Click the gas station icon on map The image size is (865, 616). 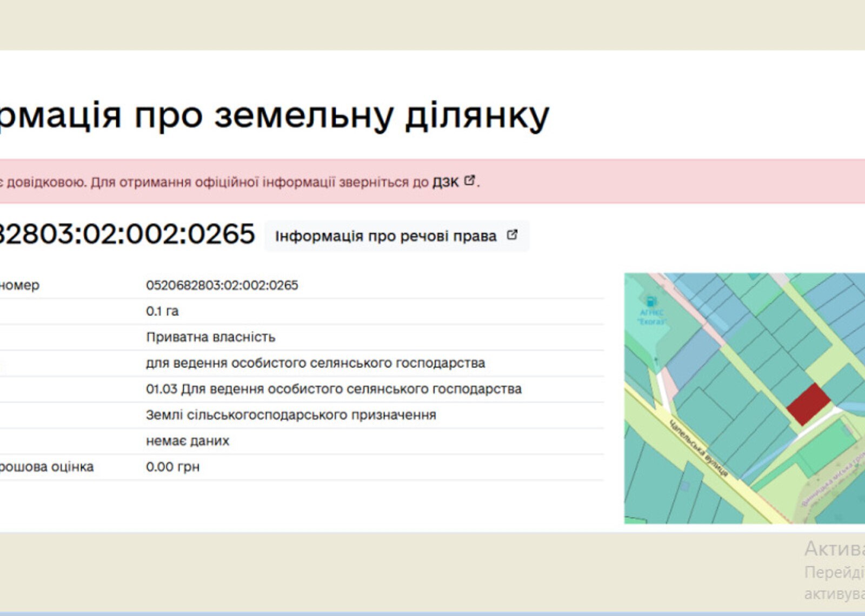pyautogui.click(x=651, y=302)
